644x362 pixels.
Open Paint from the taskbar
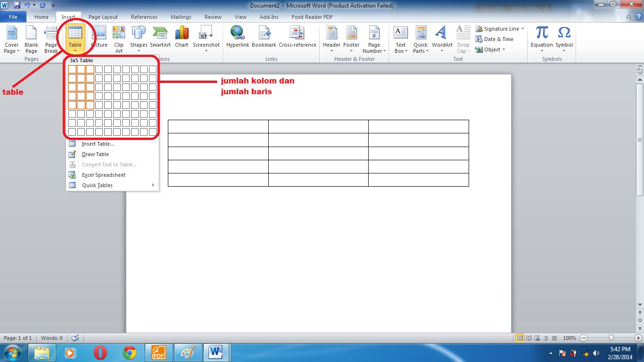[x=188, y=353]
